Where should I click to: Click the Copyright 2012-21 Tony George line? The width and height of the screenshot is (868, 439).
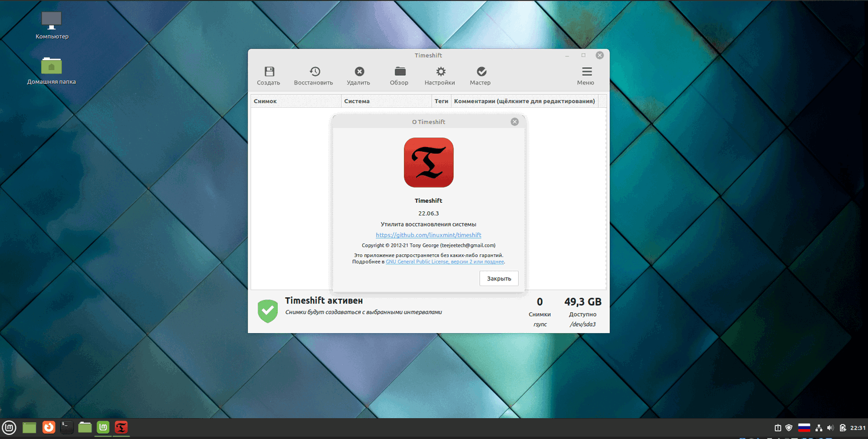429,246
